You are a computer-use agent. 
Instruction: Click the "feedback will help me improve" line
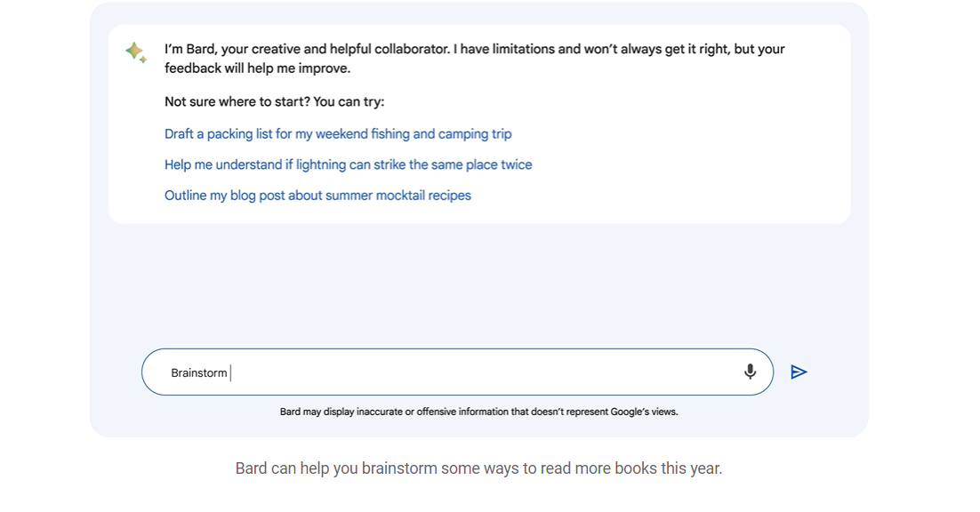258,68
